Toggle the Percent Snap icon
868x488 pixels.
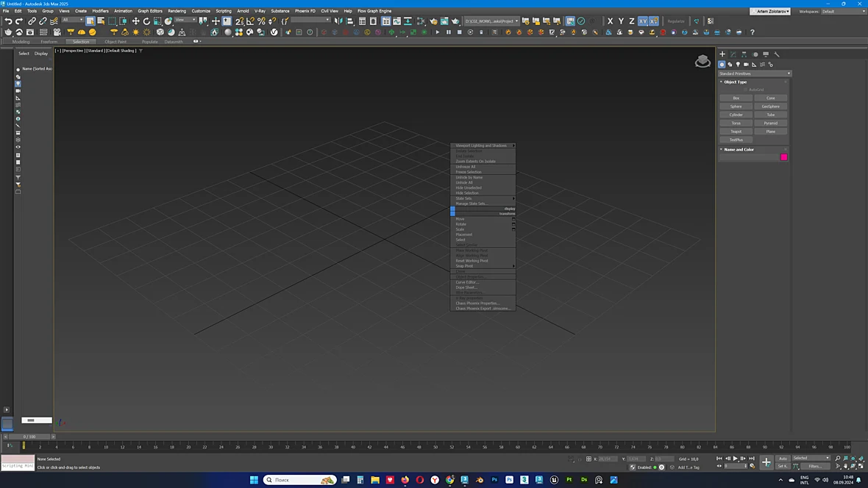point(261,21)
